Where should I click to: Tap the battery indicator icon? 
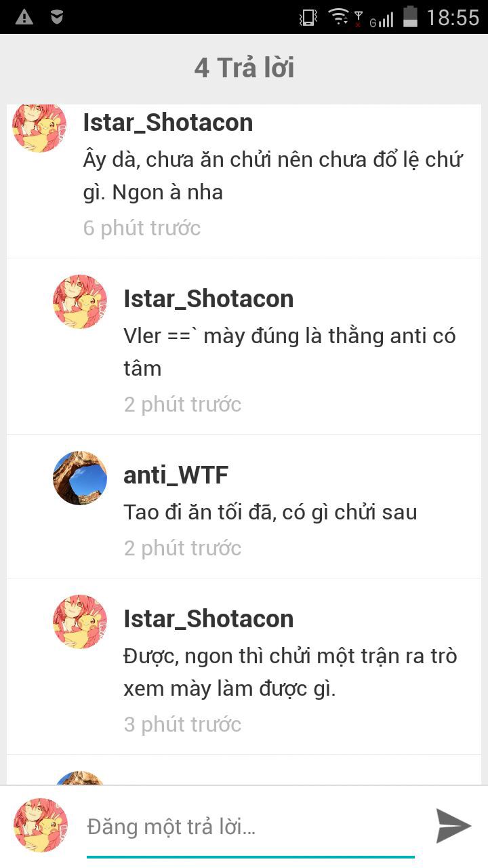(x=410, y=16)
